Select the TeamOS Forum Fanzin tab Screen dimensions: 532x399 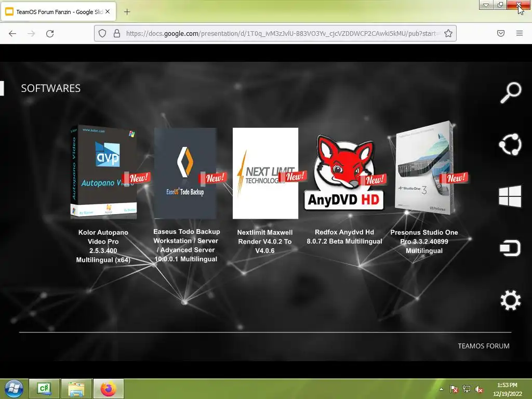(x=59, y=11)
